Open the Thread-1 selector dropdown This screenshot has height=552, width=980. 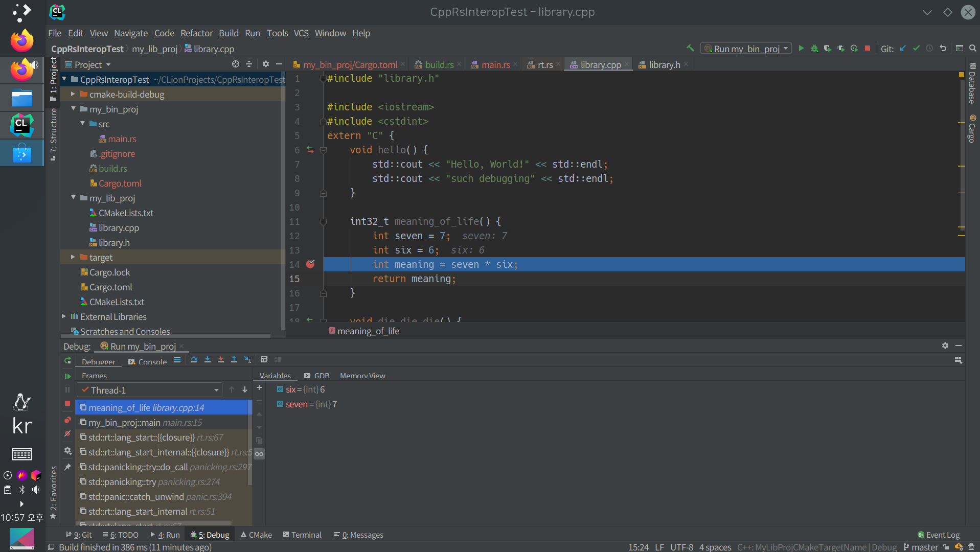[x=149, y=390]
